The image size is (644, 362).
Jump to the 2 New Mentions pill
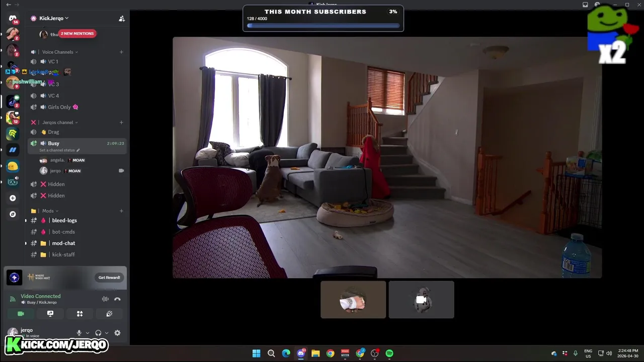(77, 34)
